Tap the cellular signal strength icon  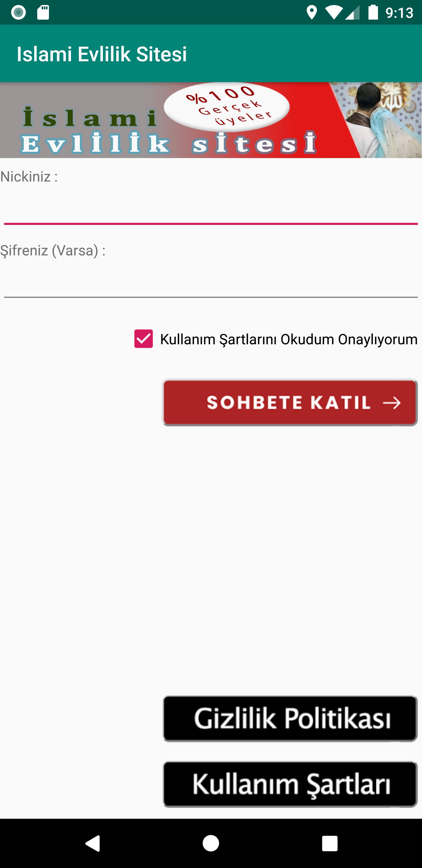click(x=352, y=13)
